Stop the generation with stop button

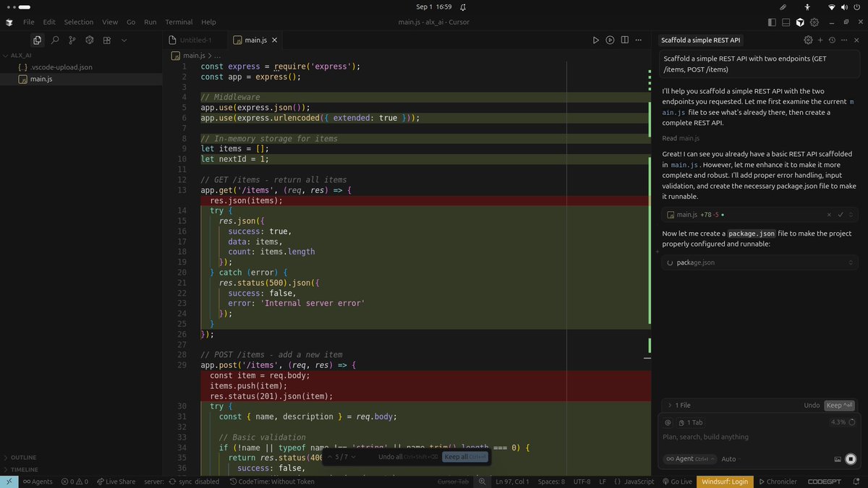point(851,459)
